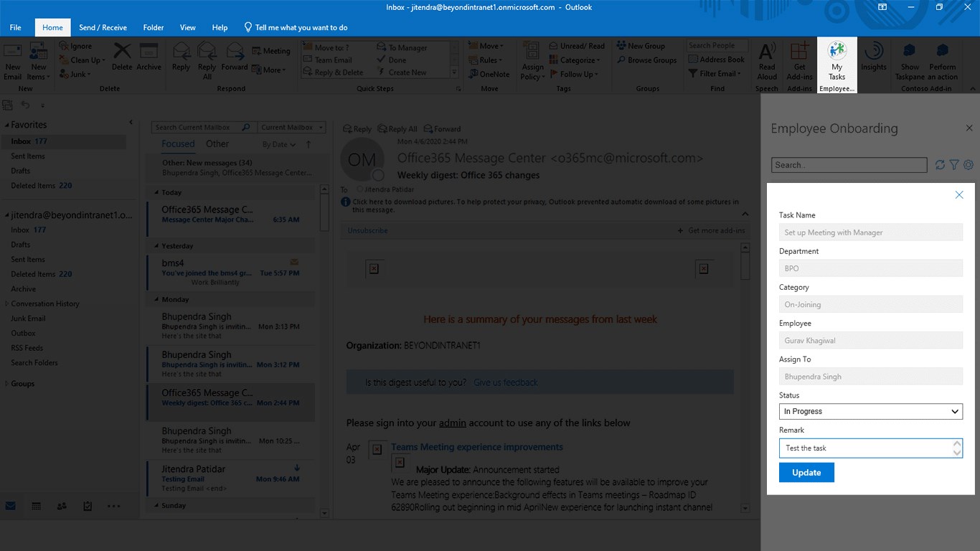Click Browse Groups in the ribbon
Viewport: 980px width, 551px height.
coord(646,60)
